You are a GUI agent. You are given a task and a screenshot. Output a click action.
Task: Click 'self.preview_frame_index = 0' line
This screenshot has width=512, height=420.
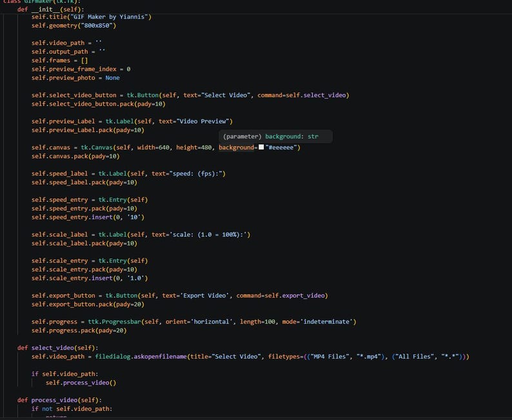(81, 69)
